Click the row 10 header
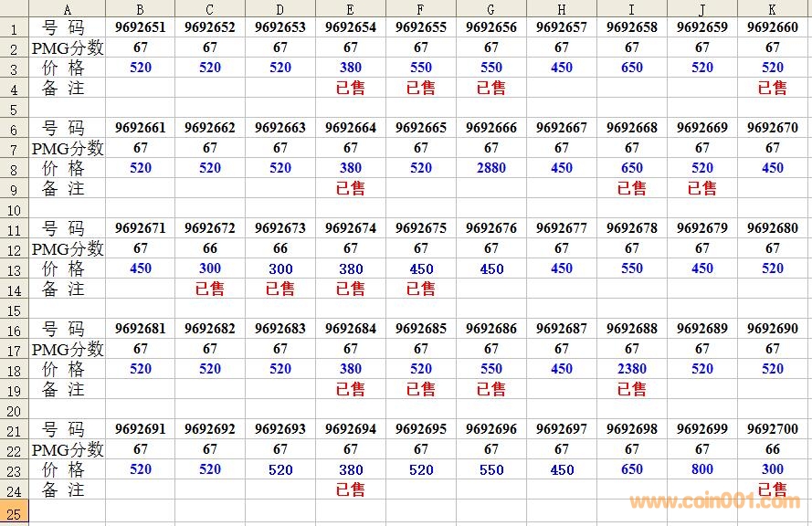Image resolution: width=812 pixels, height=526 pixels. tap(14, 208)
